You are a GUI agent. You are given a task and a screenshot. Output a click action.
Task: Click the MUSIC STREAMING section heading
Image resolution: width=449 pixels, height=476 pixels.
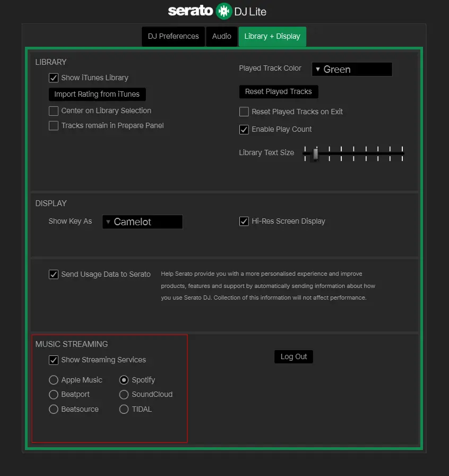(72, 344)
